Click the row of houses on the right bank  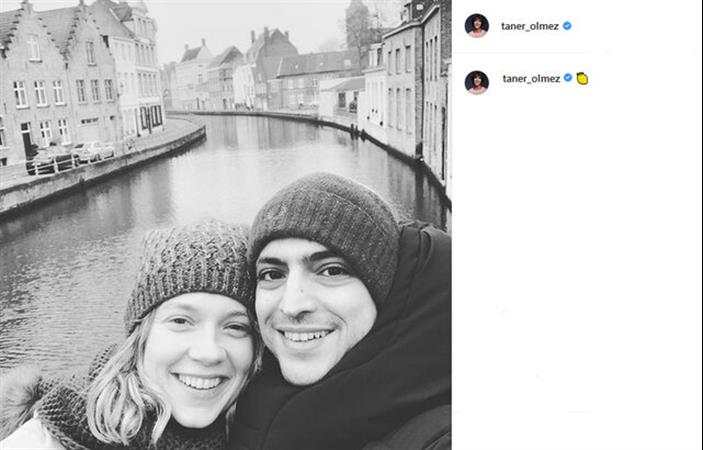[x=406, y=90]
